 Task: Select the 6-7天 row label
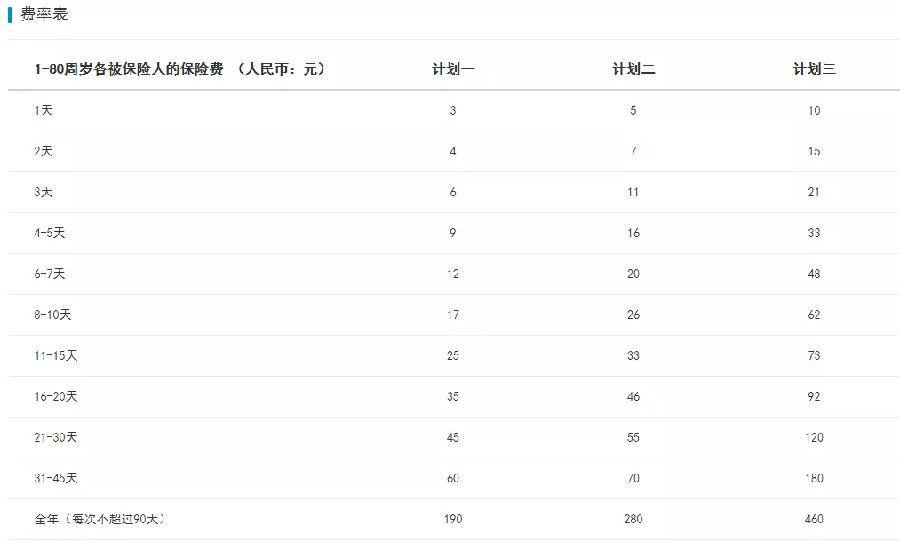(49, 274)
